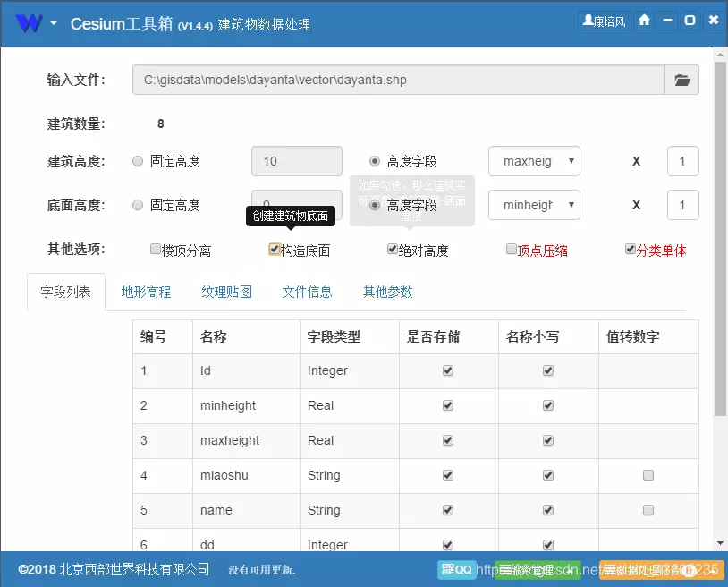Enable 值转数字 checkbox for name row

pyautogui.click(x=648, y=510)
